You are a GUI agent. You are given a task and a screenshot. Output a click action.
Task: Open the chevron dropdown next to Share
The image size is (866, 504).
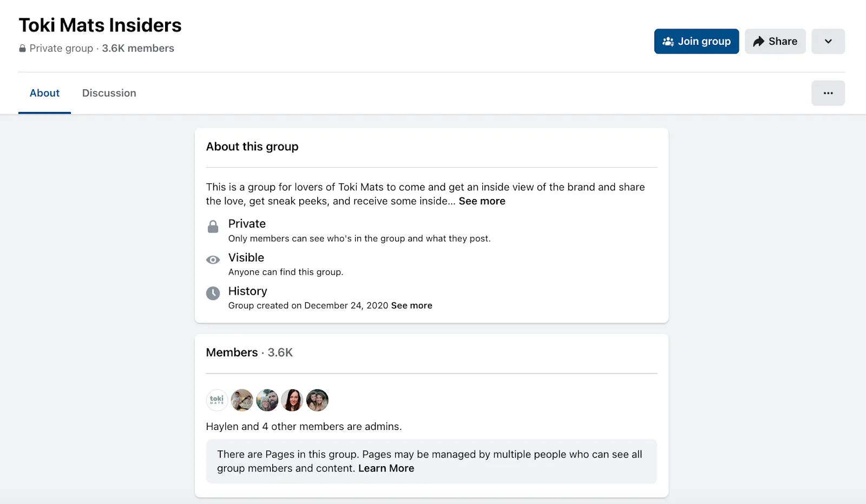(x=828, y=41)
